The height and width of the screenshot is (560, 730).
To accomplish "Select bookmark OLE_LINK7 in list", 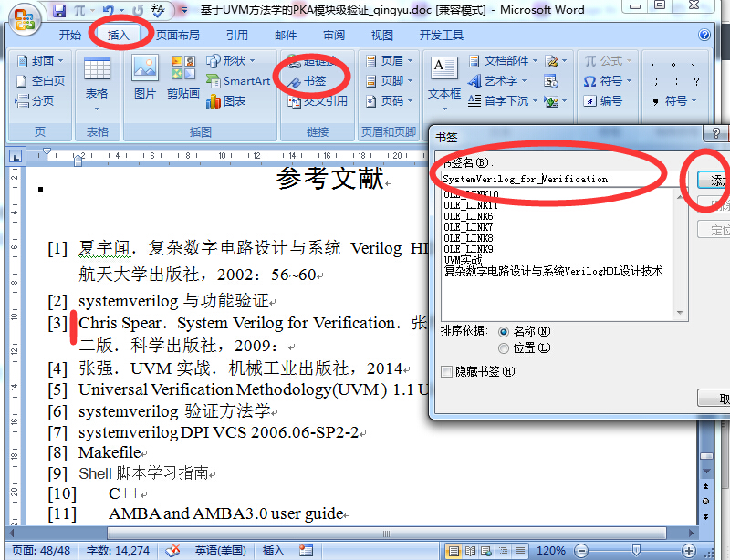I will pos(468,228).
